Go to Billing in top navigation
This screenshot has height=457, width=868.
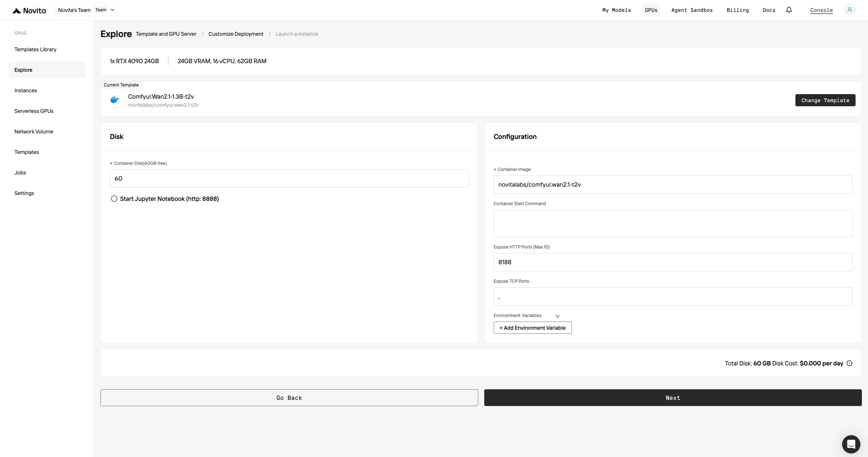(738, 10)
